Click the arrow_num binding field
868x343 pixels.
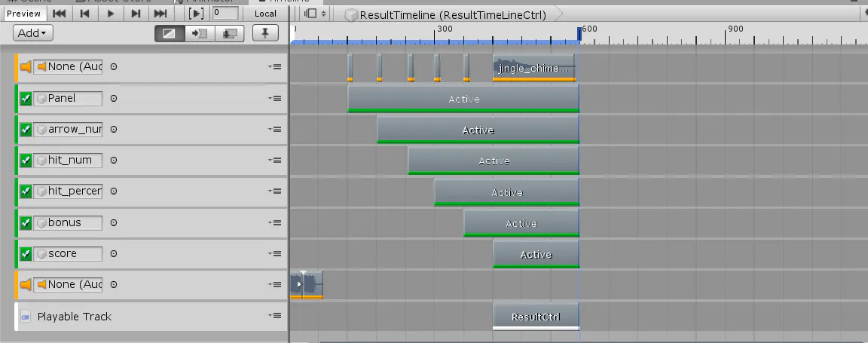tap(69, 129)
